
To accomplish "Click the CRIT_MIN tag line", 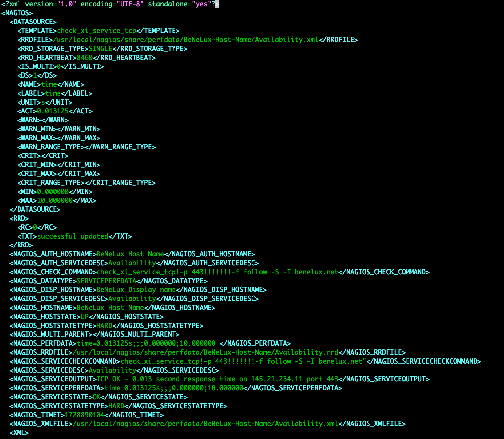I will click(x=59, y=165).
